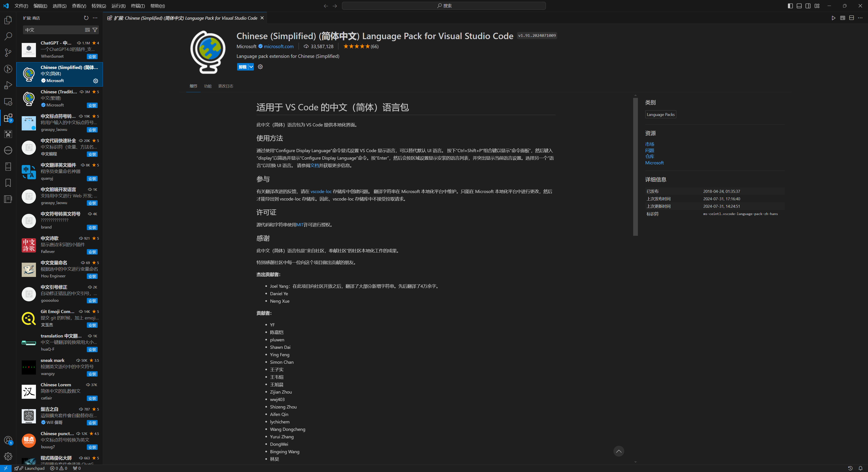This screenshot has width=868, height=472.
Task: Click the run icon in editor toolbar
Action: [833, 18]
